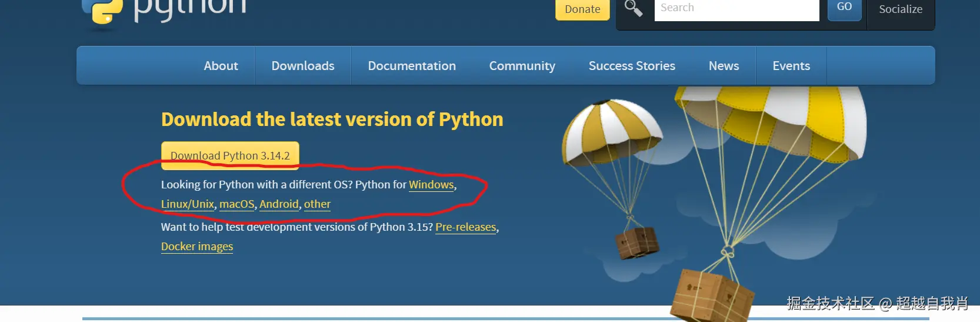Open the Docker images link

coord(197,247)
